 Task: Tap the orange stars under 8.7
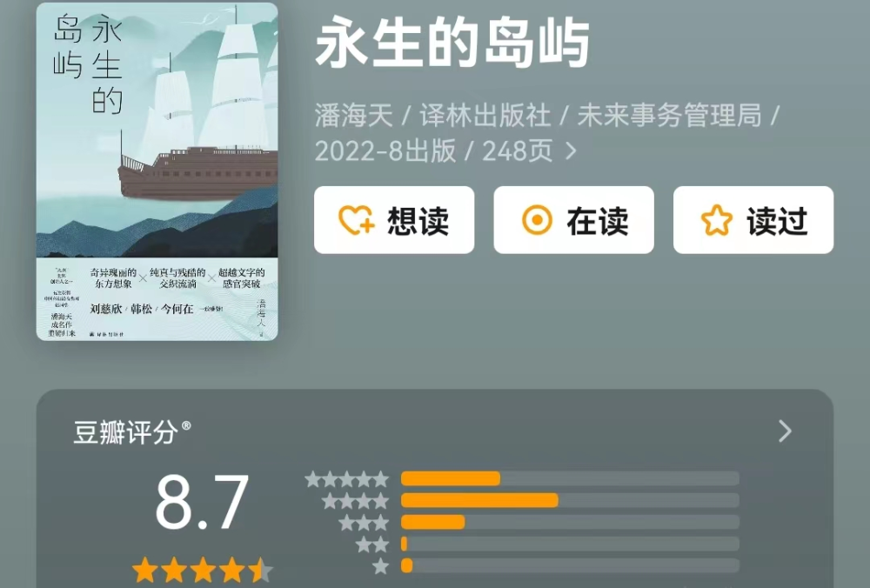[203, 571]
